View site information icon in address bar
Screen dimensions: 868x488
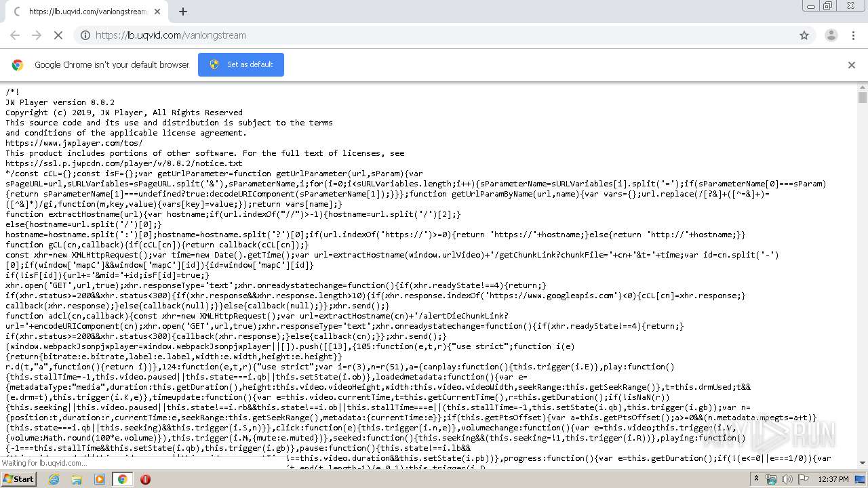point(85,35)
